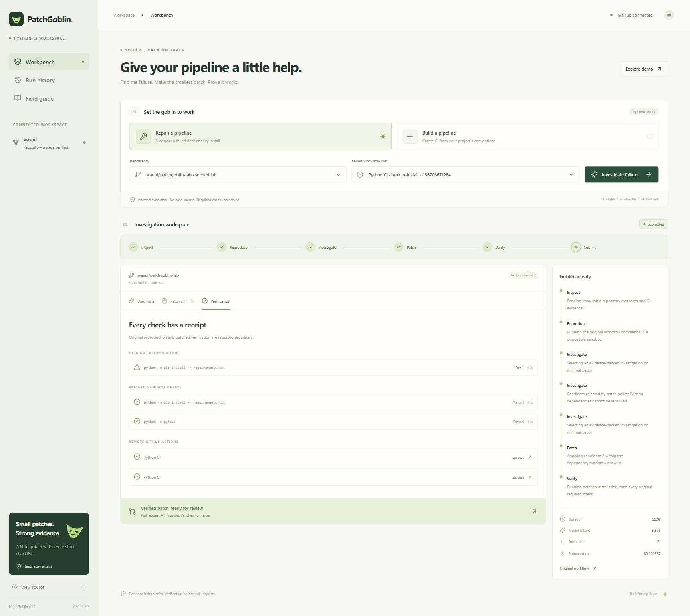Click the wrench icon on Repair a pipeline
Image resolution: width=690 pixels, height=616 pixels.
pos(143,137)
